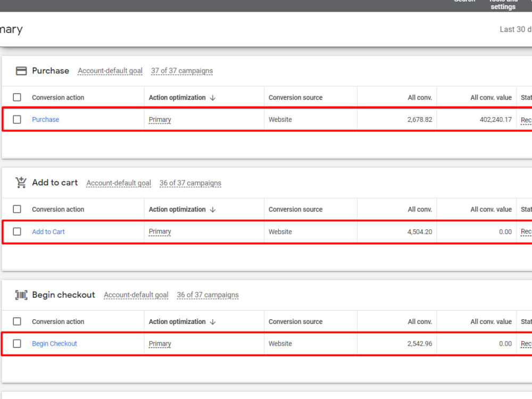The image size is (532, 399).
Task: Click the Begin checkout barcode icon
Action: pyautogui.click(x=21, y=295)
